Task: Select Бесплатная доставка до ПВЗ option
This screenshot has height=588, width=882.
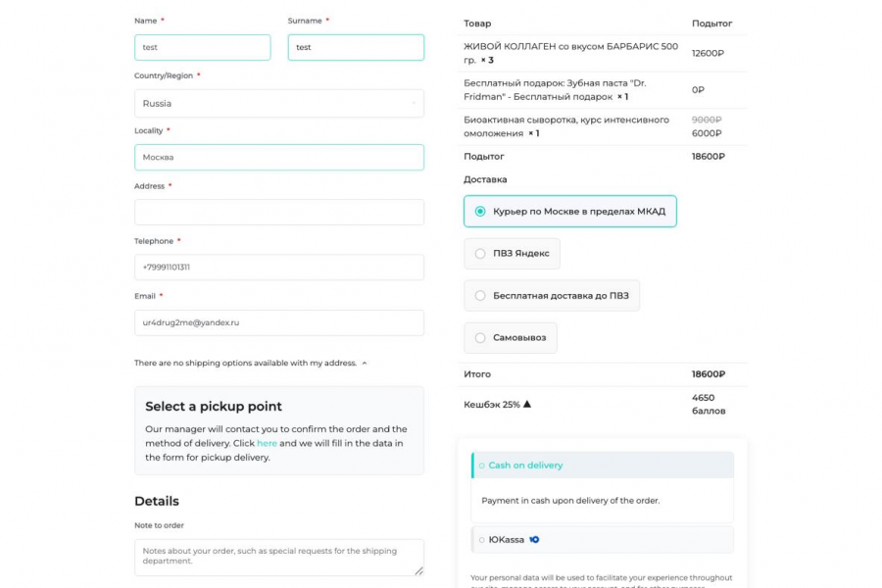Action: 480,295
